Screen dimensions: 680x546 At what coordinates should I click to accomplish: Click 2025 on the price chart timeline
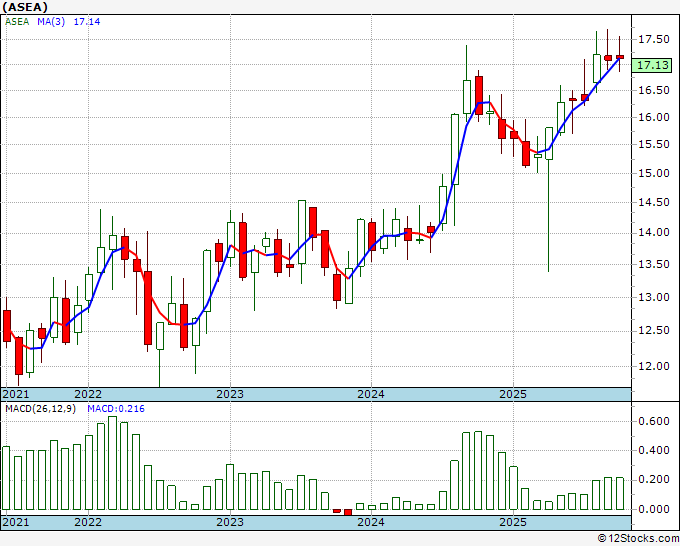[x=512, y=394]
